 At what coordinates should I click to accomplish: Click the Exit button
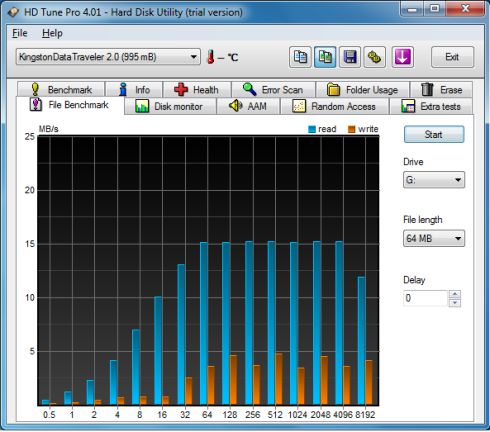point(452,57)
